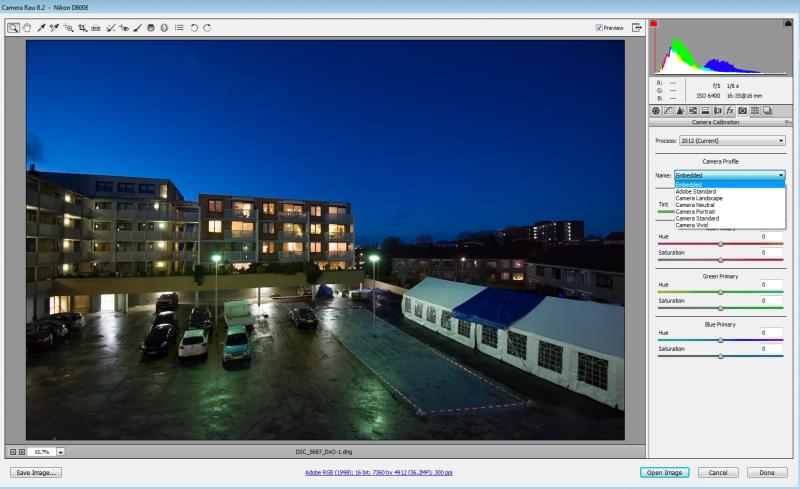Click the Blue Primary Saturation slider
This screenshot has width=800, height=489.
point(720,356)
